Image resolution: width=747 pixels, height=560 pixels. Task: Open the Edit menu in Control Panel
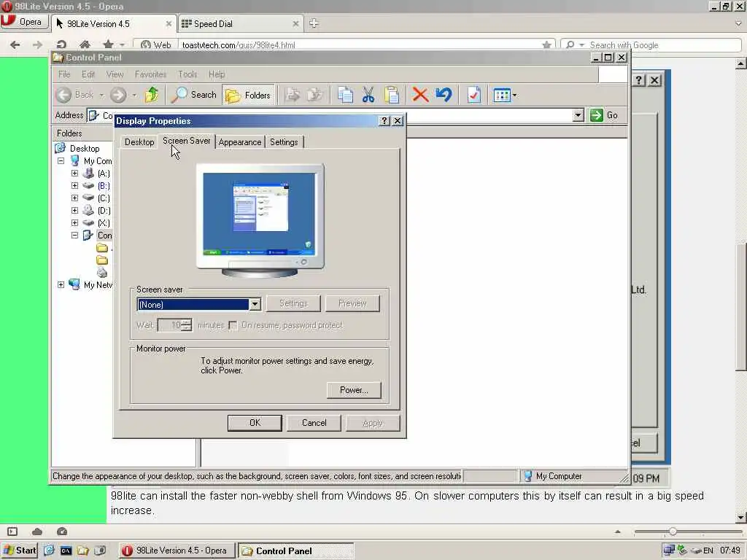coord(88,74)
